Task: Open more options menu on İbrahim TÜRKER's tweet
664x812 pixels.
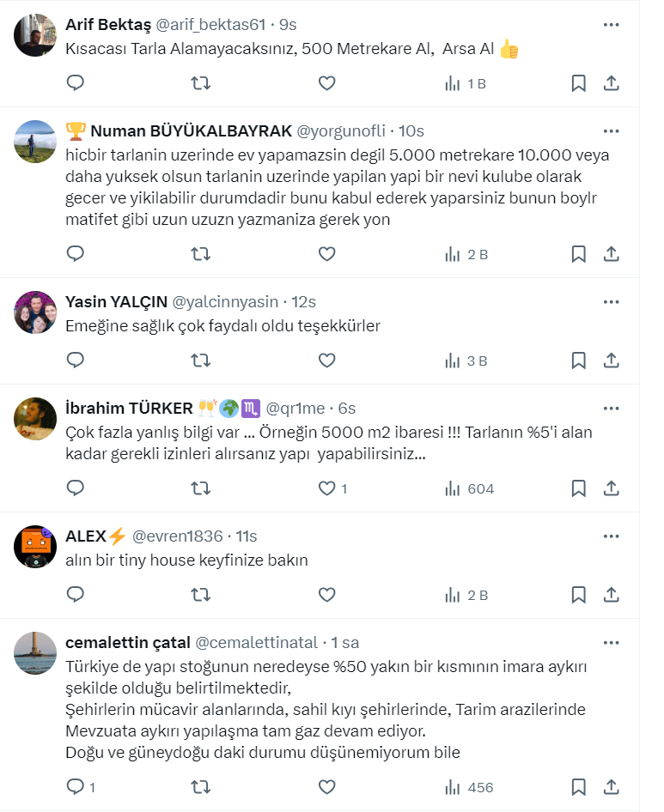Action: tap(611, 408)
